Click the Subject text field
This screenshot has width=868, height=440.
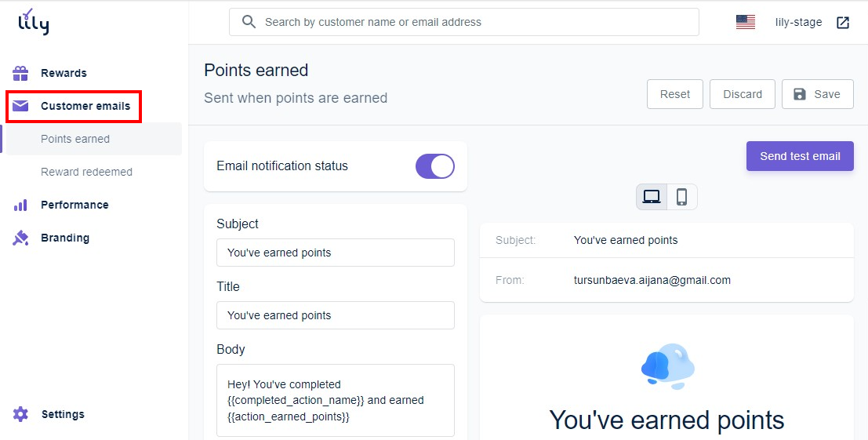[335, 253]
